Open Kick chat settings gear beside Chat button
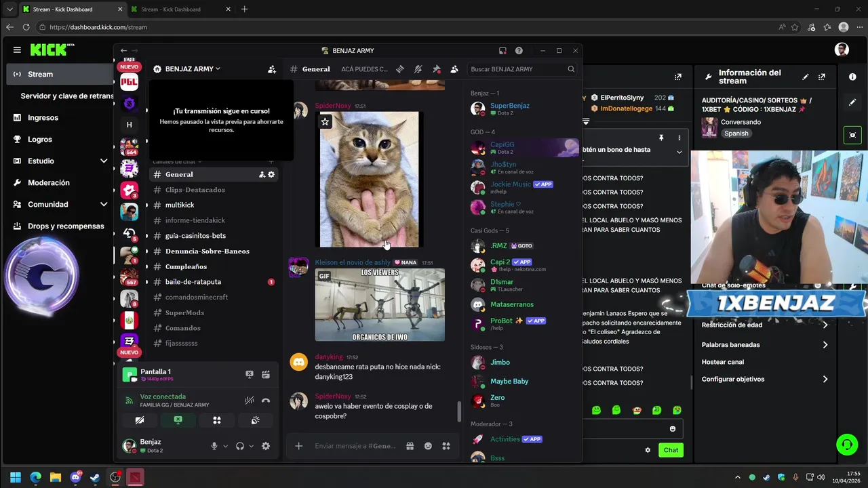 pos(648,450)
